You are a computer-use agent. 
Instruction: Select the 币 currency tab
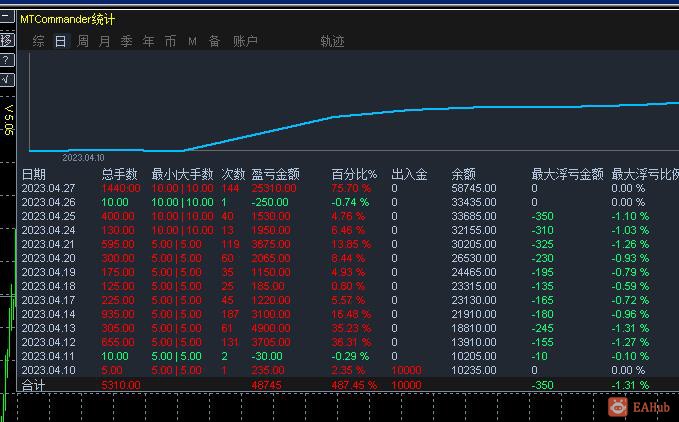171,41
